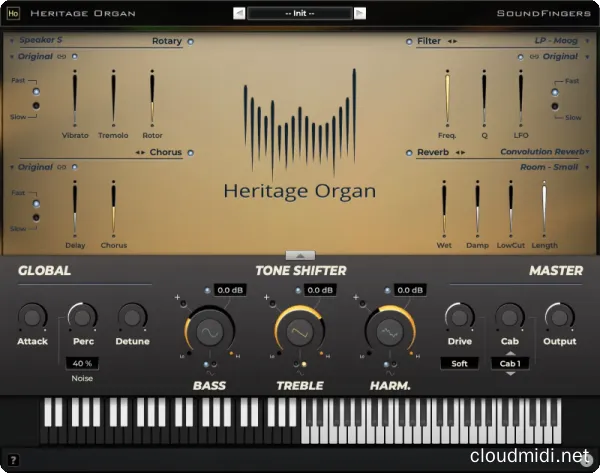Toggle the Reverb effect power button

click(409, 153)
